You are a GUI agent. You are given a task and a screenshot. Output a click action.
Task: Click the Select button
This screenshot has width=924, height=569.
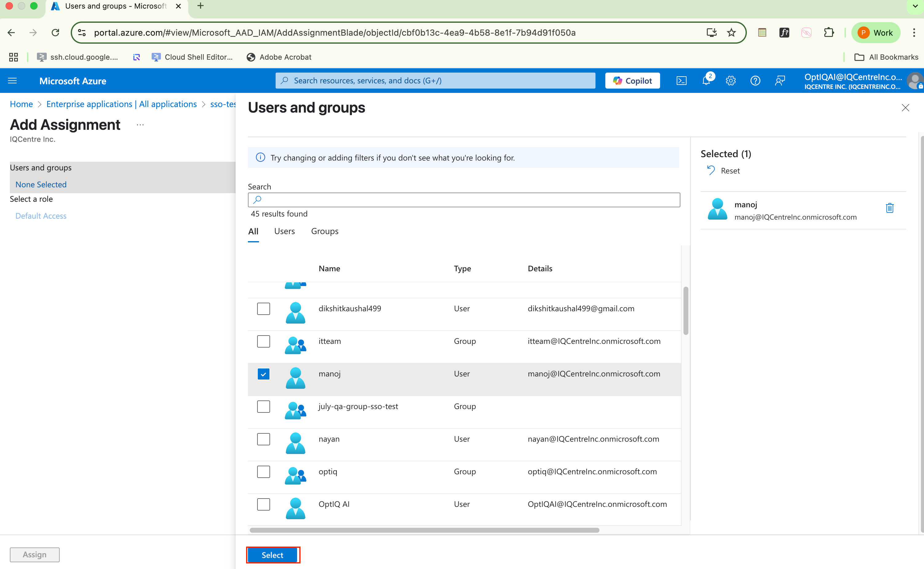pyautogui.click(x=273, y=555)
